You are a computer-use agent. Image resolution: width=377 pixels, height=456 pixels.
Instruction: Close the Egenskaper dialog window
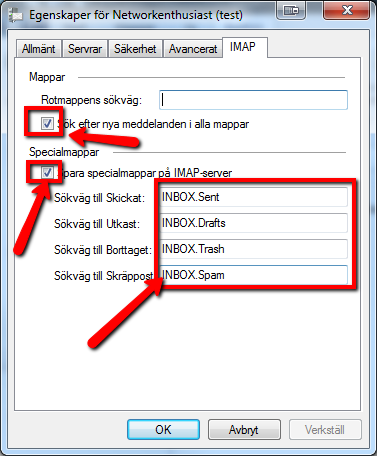[347, 10]
